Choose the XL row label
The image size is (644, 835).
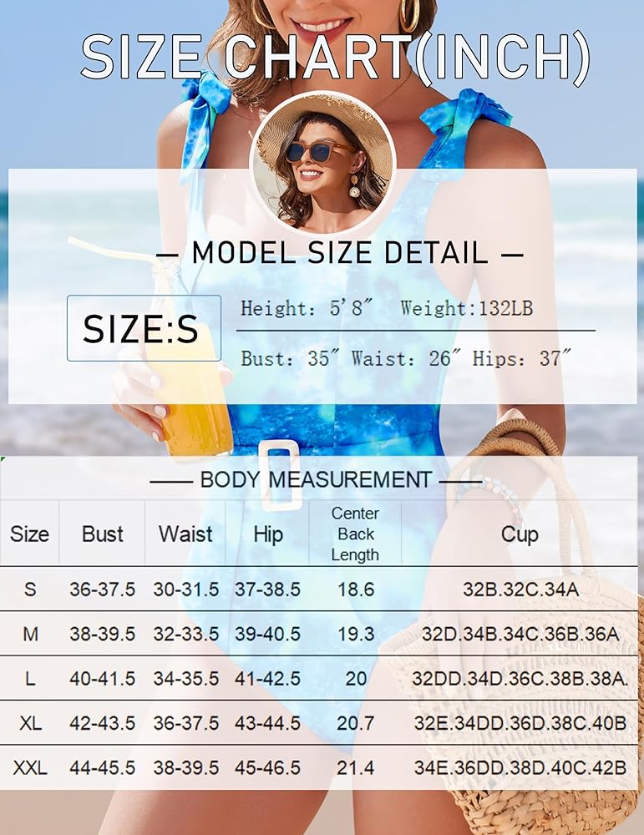coord(30,723)
